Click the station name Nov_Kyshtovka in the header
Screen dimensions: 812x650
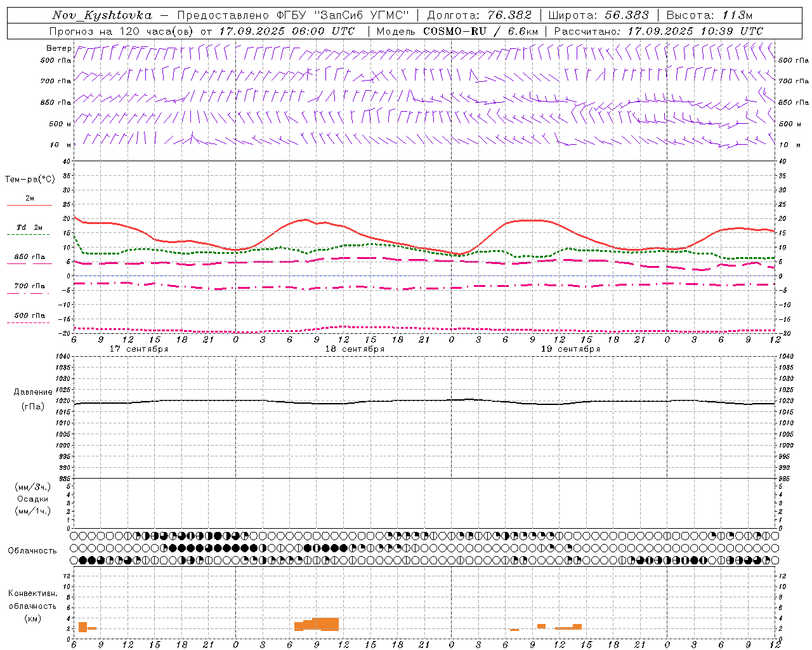pos(102,15)
